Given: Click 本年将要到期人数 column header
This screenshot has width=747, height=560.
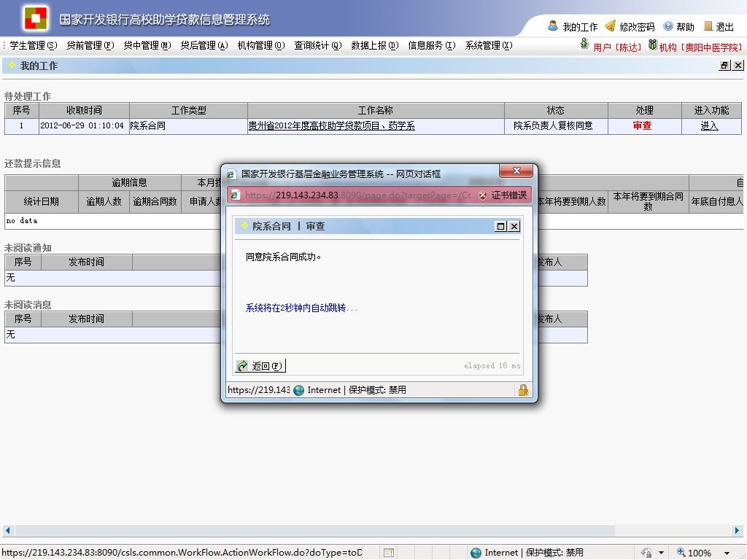Looking at the screenshot, I should (x=571, y=201).
